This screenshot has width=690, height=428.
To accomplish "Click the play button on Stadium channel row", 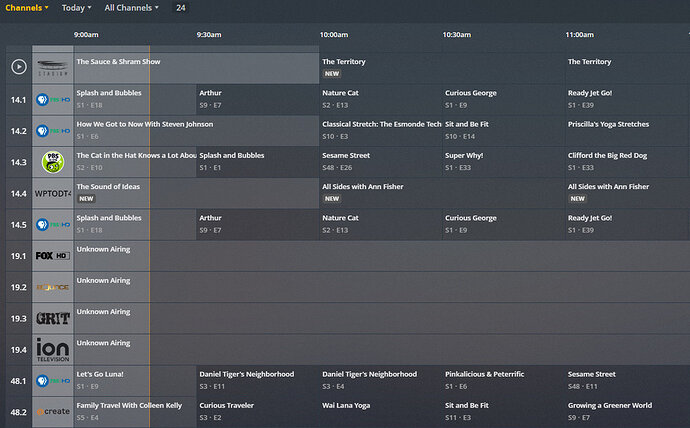I will coord(18,67).
